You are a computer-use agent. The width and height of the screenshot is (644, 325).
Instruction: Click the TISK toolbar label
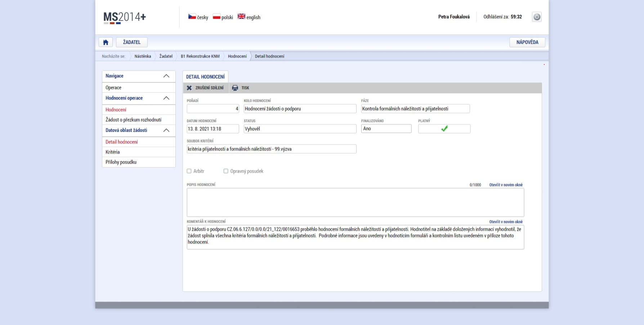245,88
